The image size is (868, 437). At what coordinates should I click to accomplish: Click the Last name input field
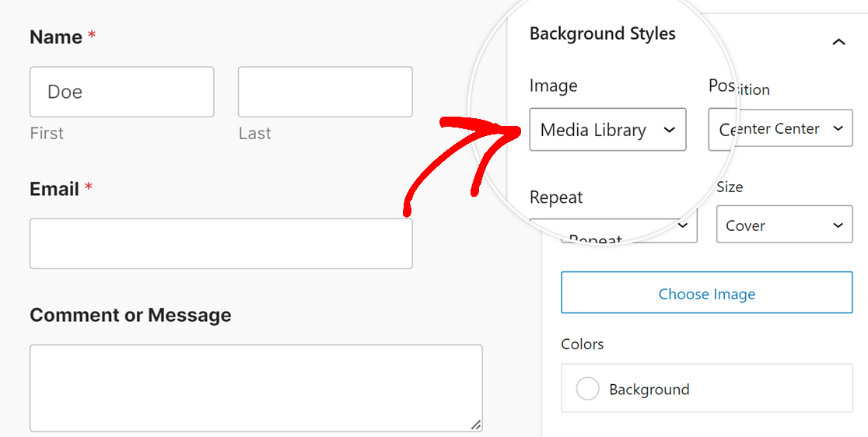tap(325, 92)
